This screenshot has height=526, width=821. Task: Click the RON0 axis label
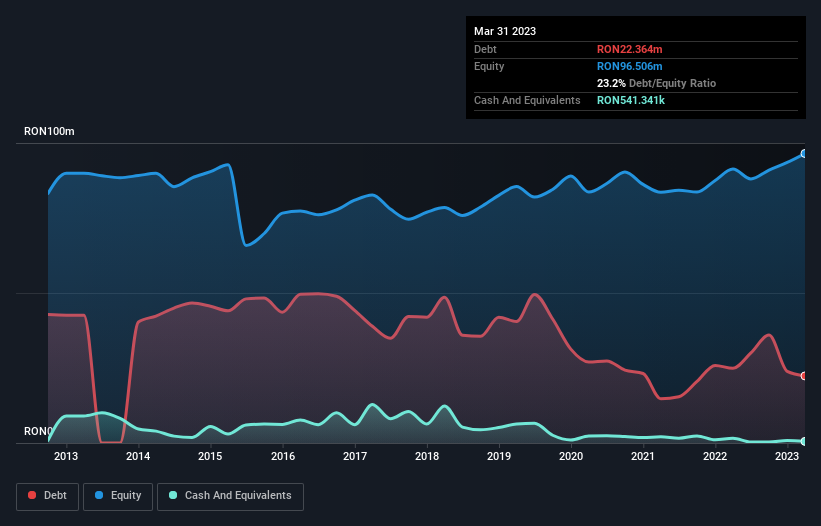tap(38, 431)
